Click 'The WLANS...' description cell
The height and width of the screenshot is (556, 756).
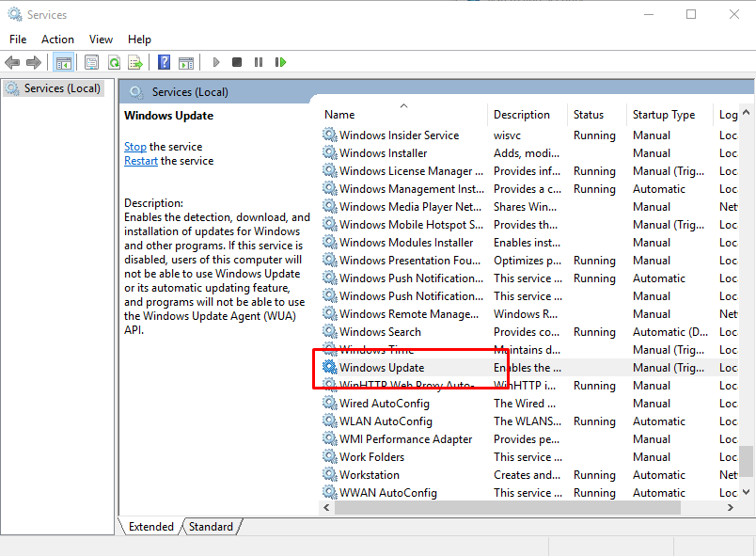(528, 421)
